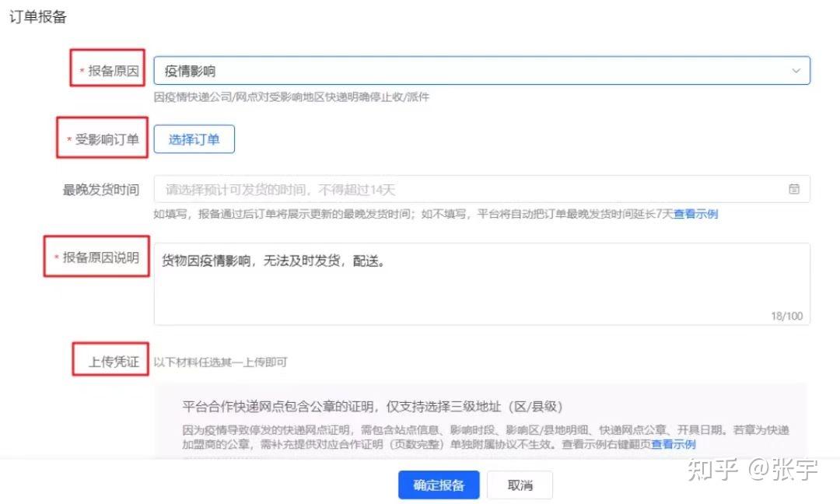Click the 受影响订单 field label

107,139
